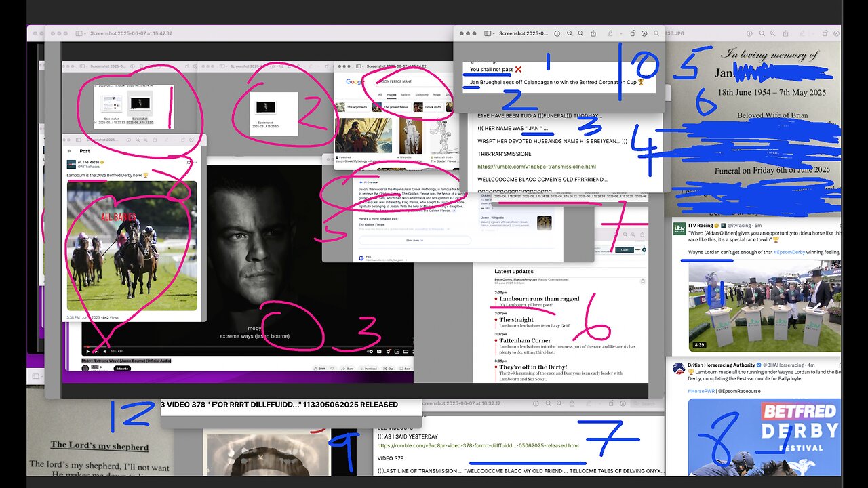Select the Images tab in Google results
This screenshot has width=868, height=488.
tap(391, 95)
